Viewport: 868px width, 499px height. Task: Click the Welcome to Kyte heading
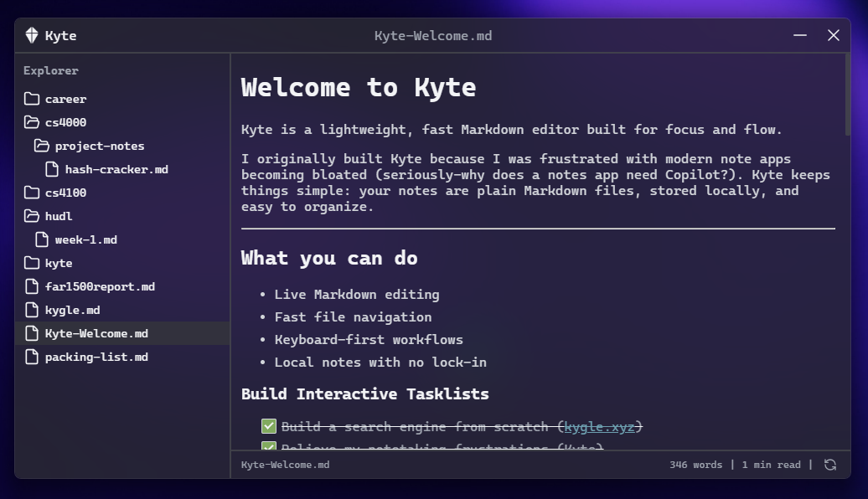[359, 87]
